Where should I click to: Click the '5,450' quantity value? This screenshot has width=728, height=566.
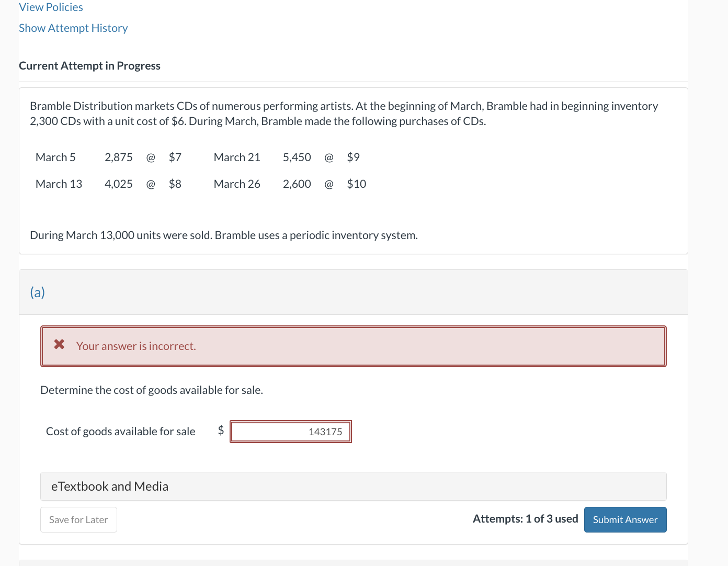297,157
